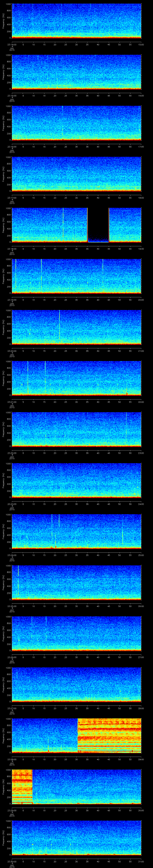The width and height of the screenshot is (153, 868).
Task: Select the 23:15:00 axis time label
Action: click(x=12, y=96)
